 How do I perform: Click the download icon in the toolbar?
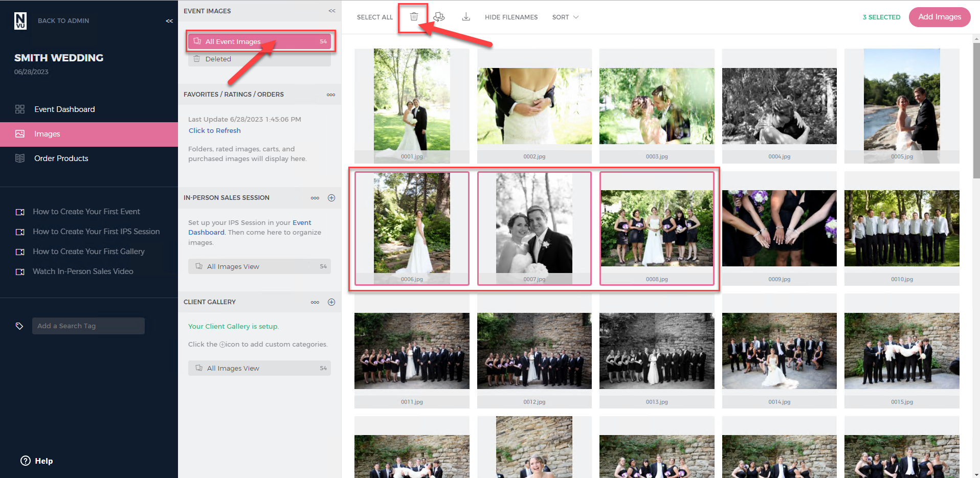(x=466, y=17)
